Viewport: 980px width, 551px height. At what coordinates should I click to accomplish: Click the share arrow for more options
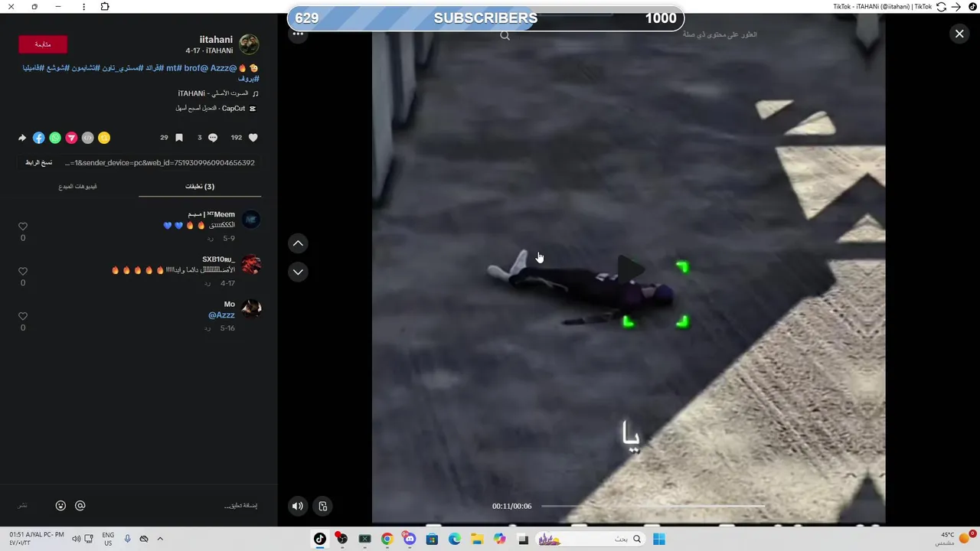point(22,138)
